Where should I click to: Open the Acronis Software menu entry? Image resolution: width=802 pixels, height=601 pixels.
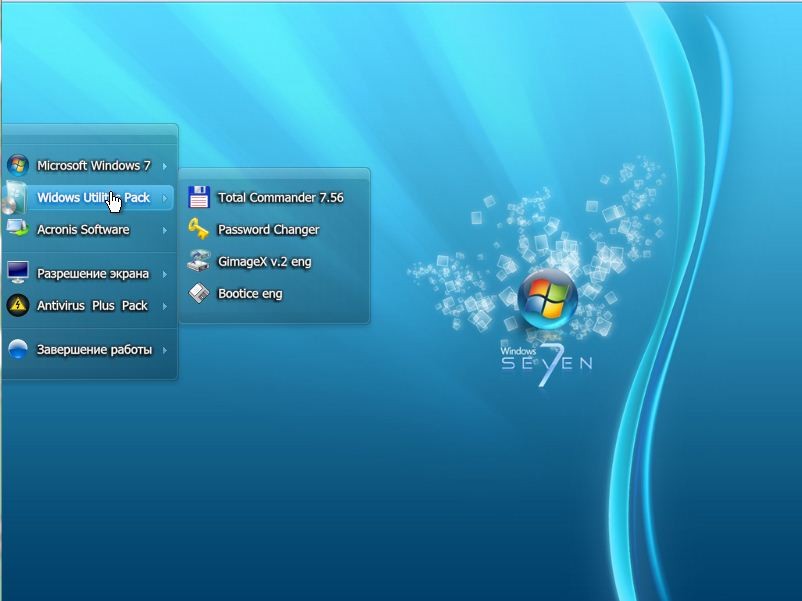(x=88, y=230)
